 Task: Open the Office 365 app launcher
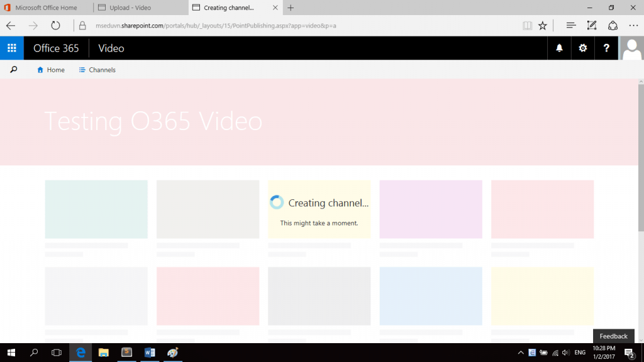click(12, 48)
